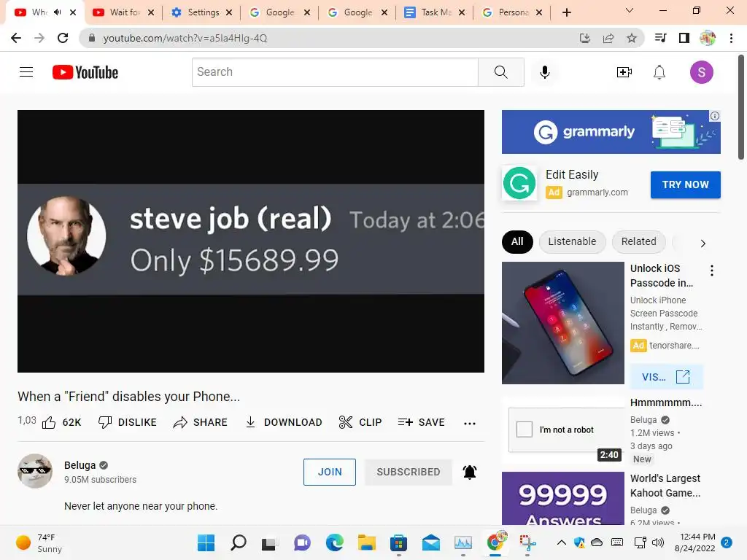
Task: Open the weather widget 74°F Sunny
Action: pyautogui.click(x=39, y=542)
